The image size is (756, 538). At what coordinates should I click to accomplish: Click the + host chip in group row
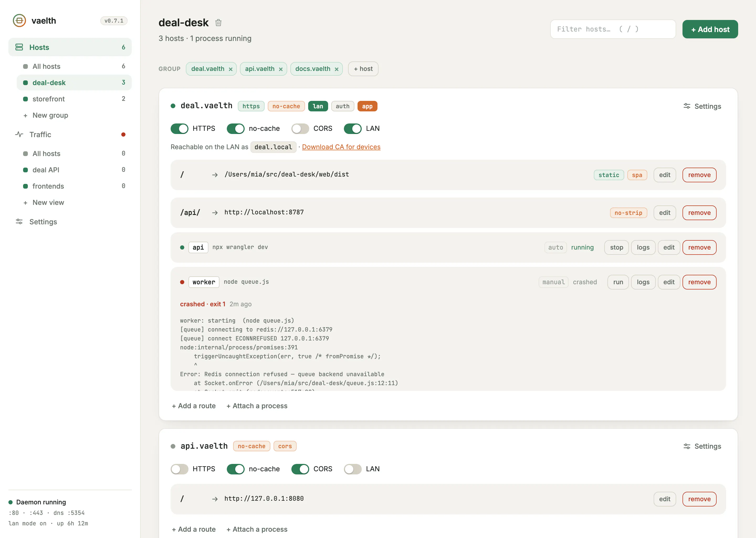363,69
